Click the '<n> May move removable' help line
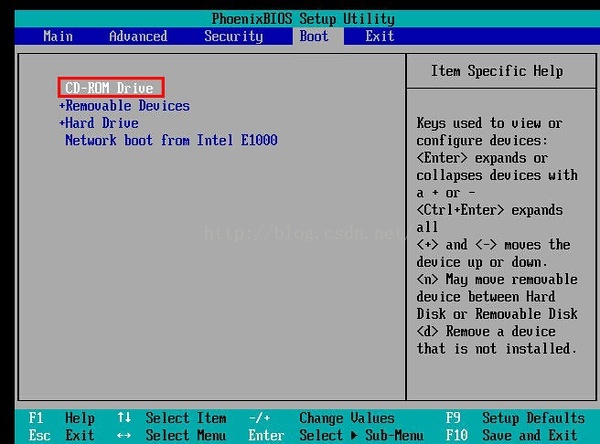 (x=497, y=279)
